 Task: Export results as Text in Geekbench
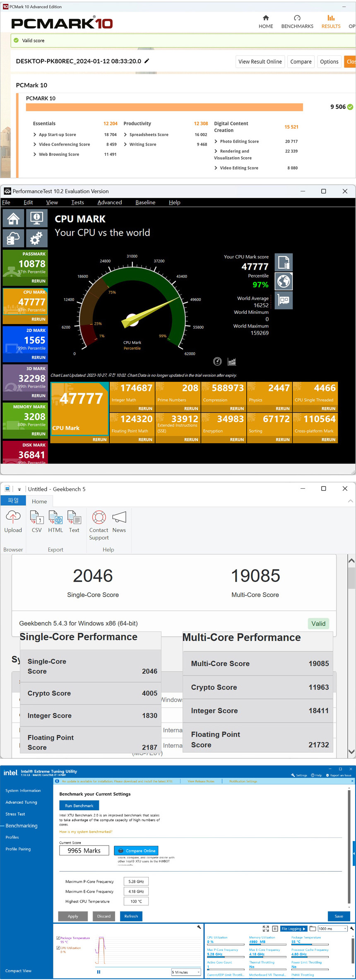click(74, 522)
